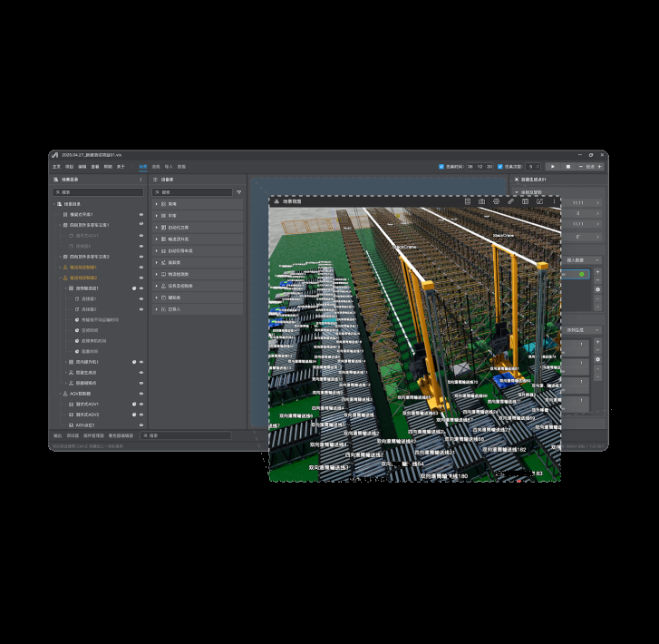The image size is (659, 644).
Task: Toggle the 仿真次数 checkbox
Action: pos(500,167)
